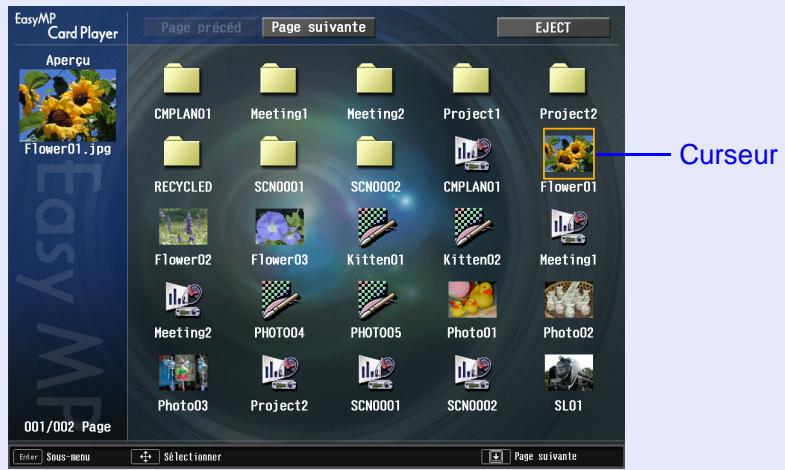The image size is (785, 470).
Task: Click the PHOTO04 file name label
Action: point(279,332)
